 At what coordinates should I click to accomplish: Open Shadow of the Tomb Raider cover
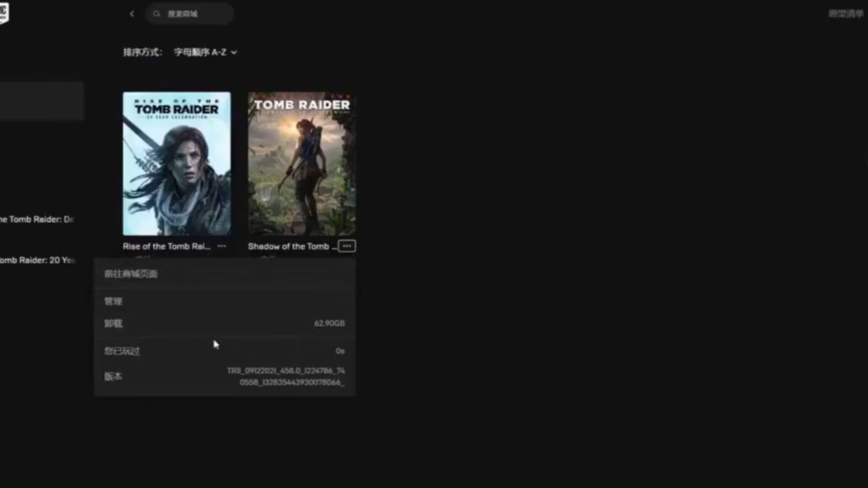pyautogui.click(x=302, y=164)
